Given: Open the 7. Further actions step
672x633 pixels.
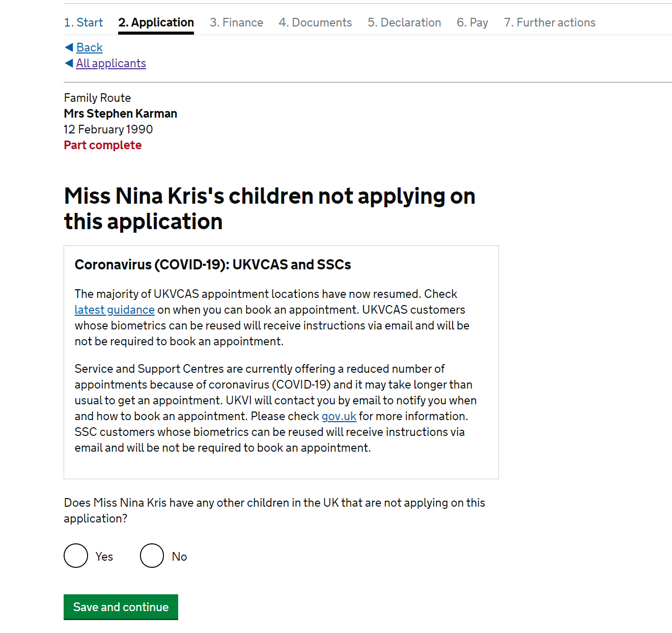Looking at the screenshot, I should tap(550, 22).
